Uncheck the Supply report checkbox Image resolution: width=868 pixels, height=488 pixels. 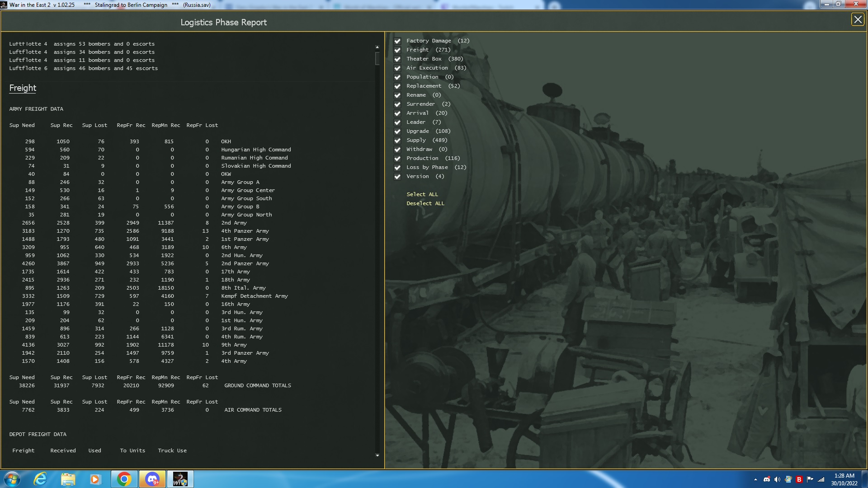(397, 141)
